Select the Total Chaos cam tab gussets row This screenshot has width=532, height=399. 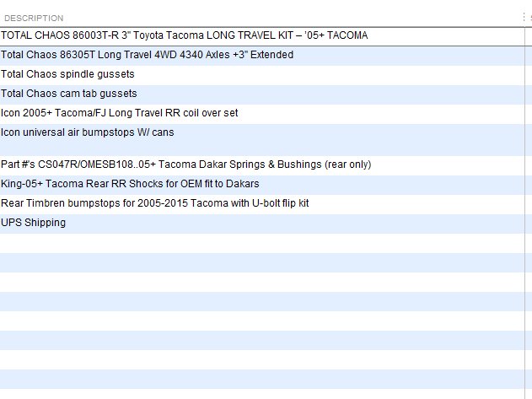pyautogui.click(x=262, y=94)
